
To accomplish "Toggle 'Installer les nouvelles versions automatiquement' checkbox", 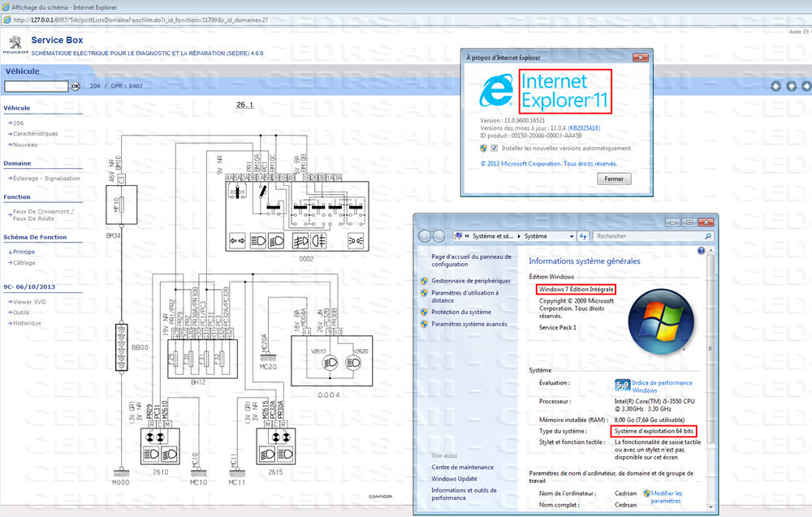I will point(494,148).
